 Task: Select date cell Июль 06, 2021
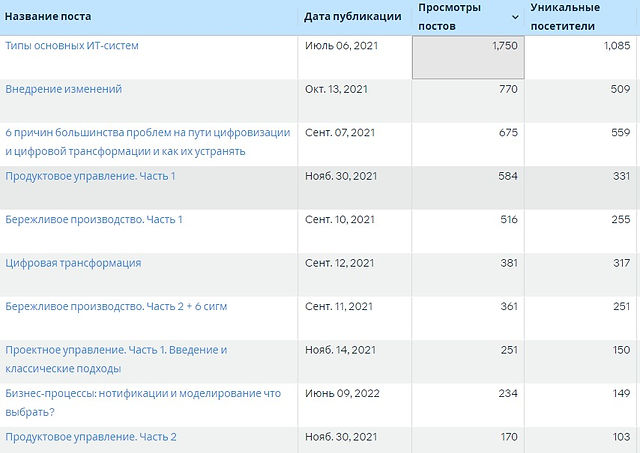tap(355, 57)
